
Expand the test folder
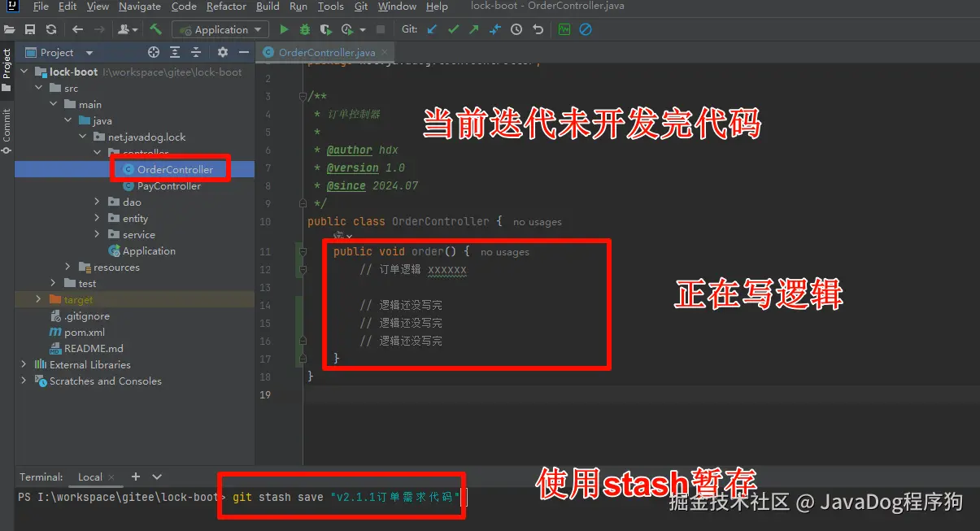[53, 283]
